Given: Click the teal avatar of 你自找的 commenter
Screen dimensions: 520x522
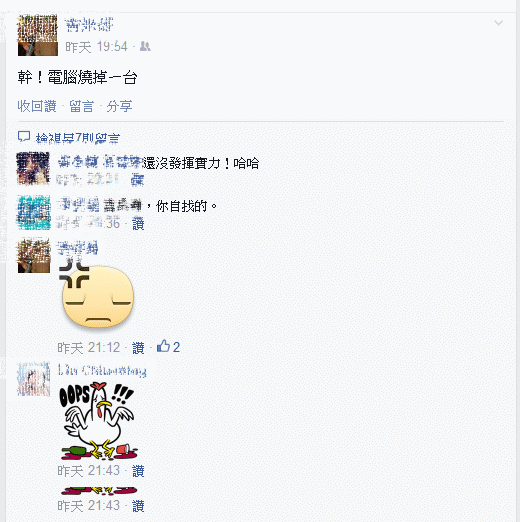Looking at the screenshot, I should tap(34, 212).
